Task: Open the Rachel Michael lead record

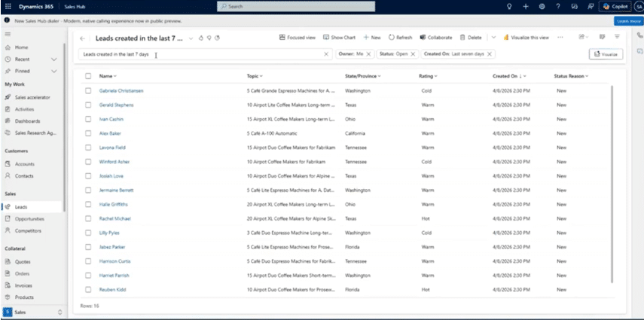Action: 114,218
